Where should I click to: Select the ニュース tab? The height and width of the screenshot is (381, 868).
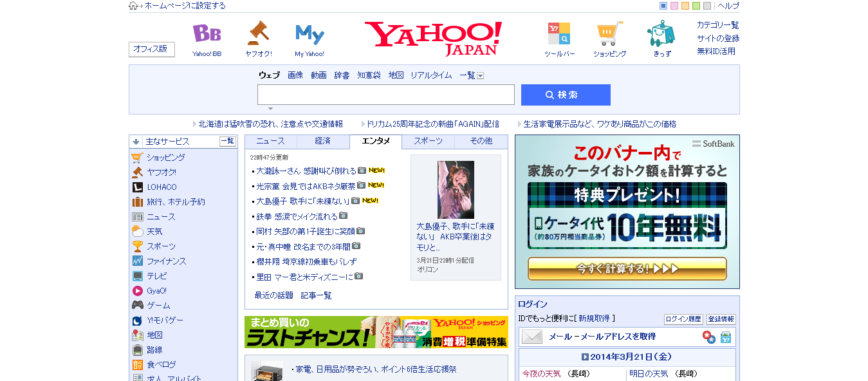(x=270, y=142)
